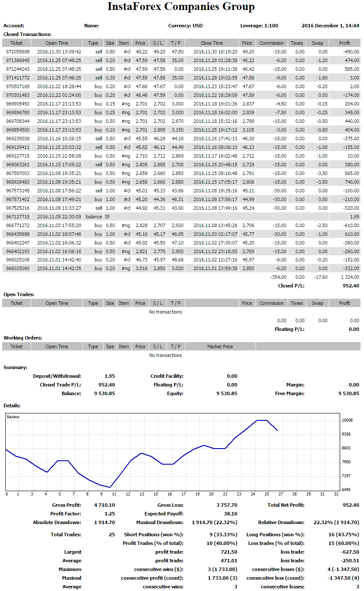
Task: Select ticket 971411772
Action: (x=18, y=78)
